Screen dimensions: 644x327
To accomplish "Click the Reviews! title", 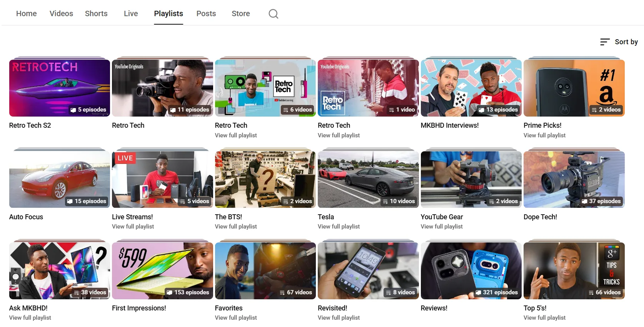I will 434,308.
